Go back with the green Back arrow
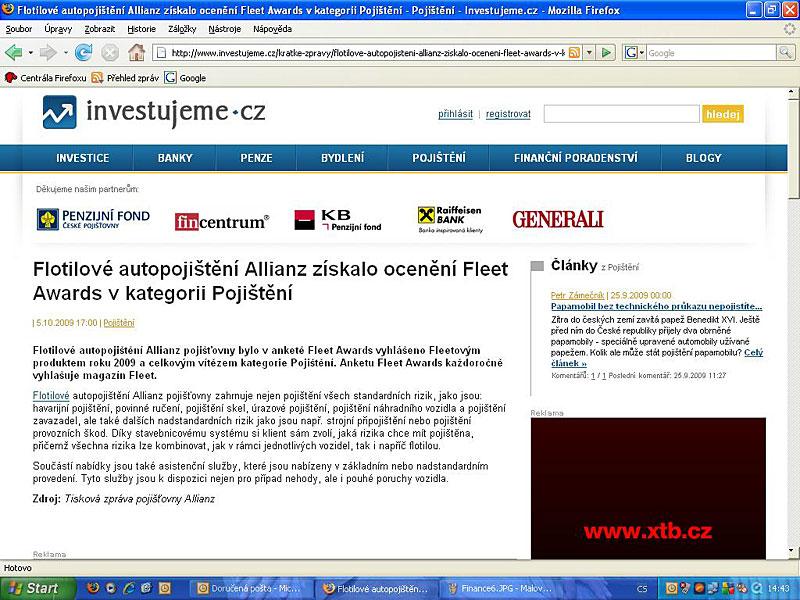 click(14, 52)
